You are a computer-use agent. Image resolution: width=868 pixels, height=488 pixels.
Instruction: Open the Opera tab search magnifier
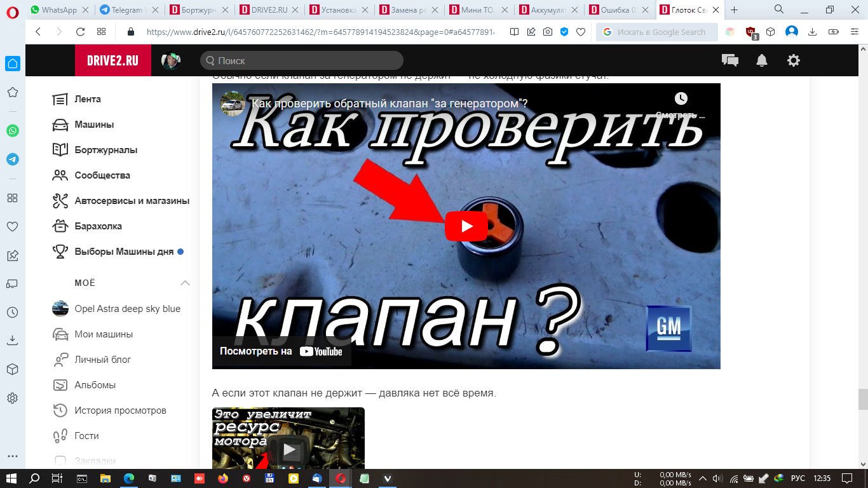point(779,10)
